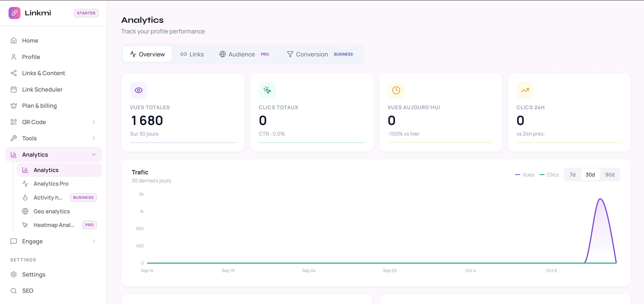Collapse the Analytics sidebar section

94,155
